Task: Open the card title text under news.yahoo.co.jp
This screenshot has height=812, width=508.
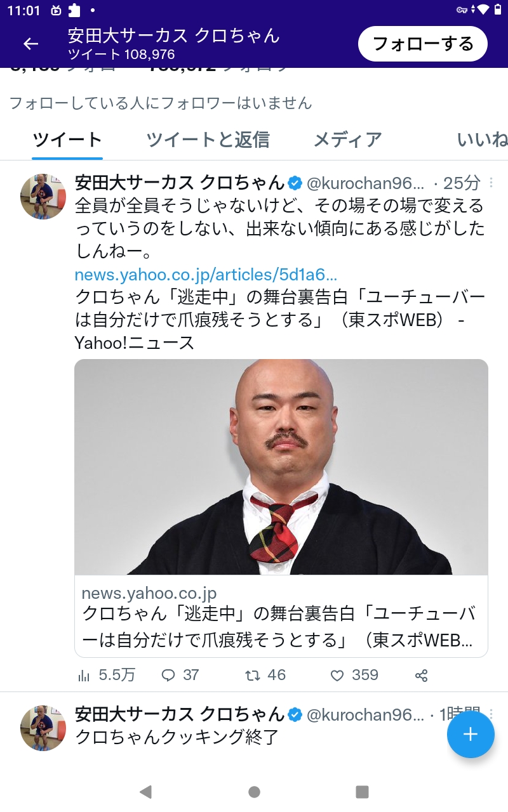Action: (x=279, y=627)
